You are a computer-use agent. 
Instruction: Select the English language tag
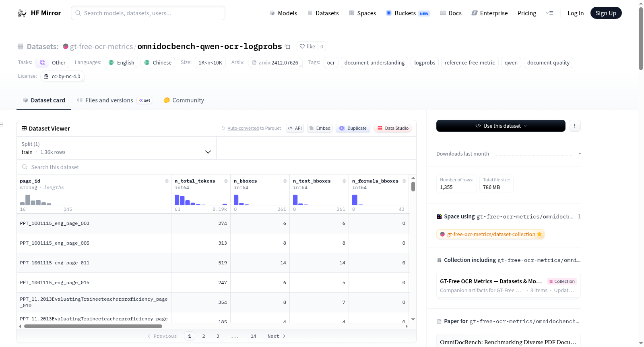point(122,62)
